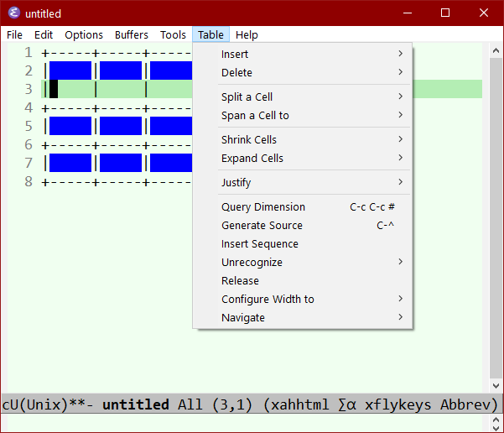The width and height of the screenshot is (504, 433).
Task: Choose Generate Source menu entry
Action: coord(302,225)
